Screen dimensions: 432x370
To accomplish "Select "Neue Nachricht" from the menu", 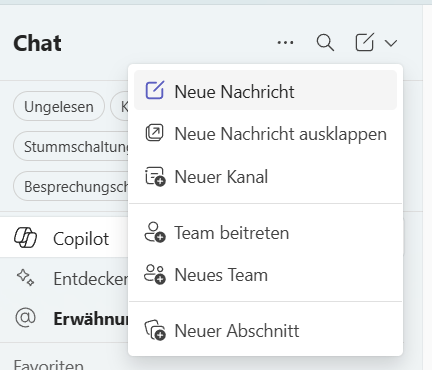I will [x=265, y=90].
